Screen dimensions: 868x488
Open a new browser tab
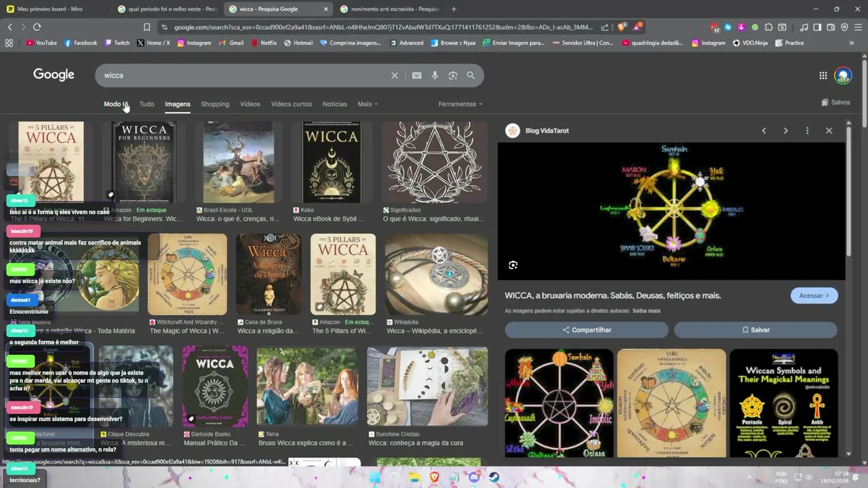pyautogui.click(x=454, y=9)
